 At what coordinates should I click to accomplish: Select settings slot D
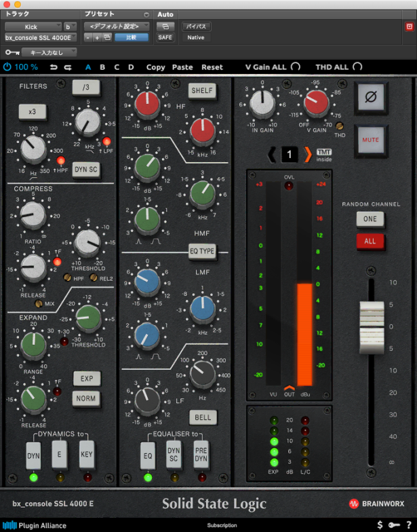click(131, 67)
